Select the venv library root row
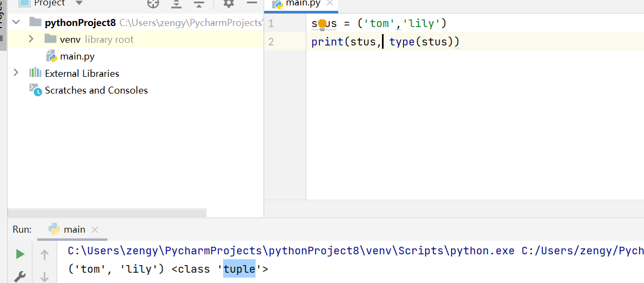This screenshot has width=644, height=283. click(136, 40)
